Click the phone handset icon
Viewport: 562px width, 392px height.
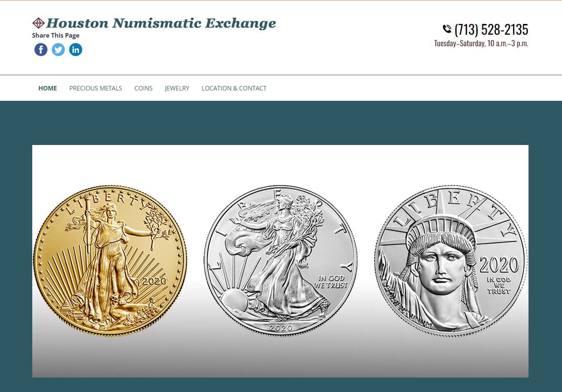pos(447,29)
